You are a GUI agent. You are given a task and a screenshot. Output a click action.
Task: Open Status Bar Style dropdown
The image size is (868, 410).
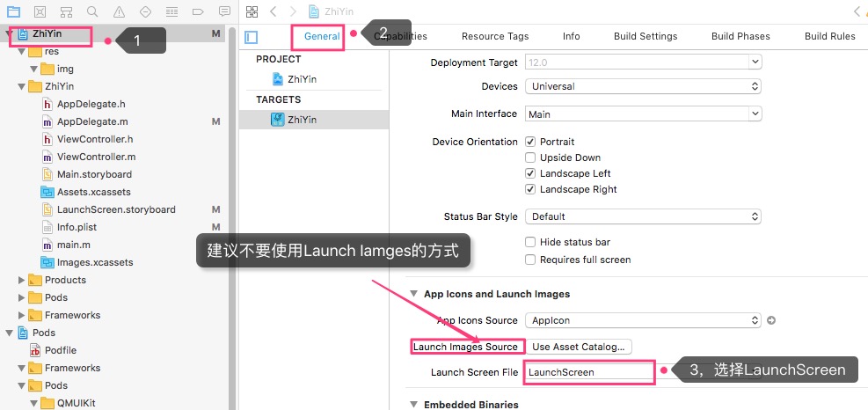pyautogui.click(x=643, y=216)
